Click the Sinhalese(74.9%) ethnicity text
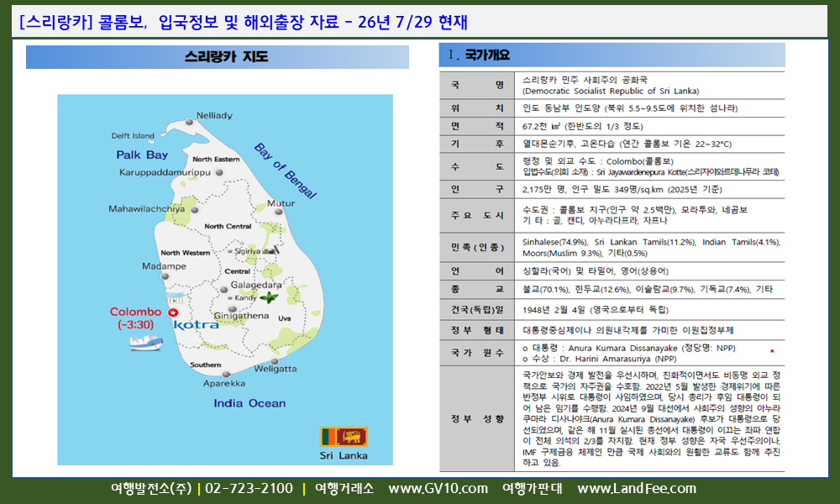Screen dimensions: 840x504 pyautogui.click(x=555, y=242)
